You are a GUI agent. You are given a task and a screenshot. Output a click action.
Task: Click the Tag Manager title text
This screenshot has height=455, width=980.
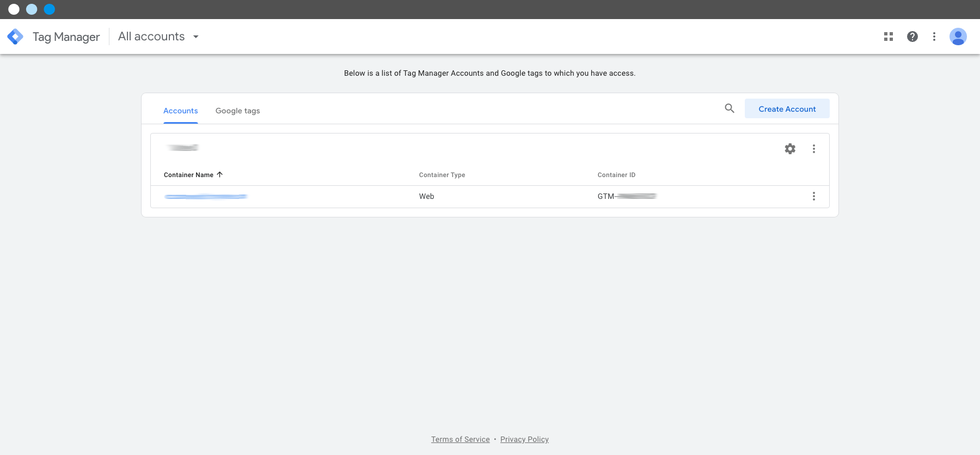pyautogui.click(x=66, y=37)
